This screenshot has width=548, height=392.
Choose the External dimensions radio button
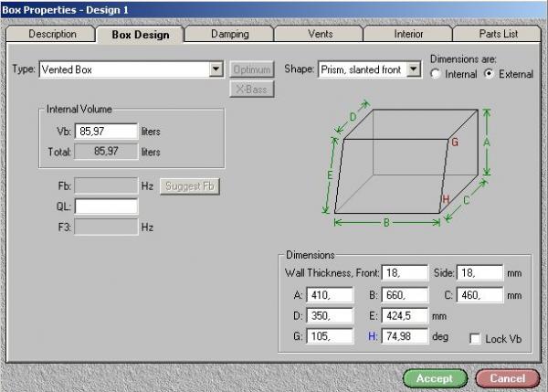[489, 74]
